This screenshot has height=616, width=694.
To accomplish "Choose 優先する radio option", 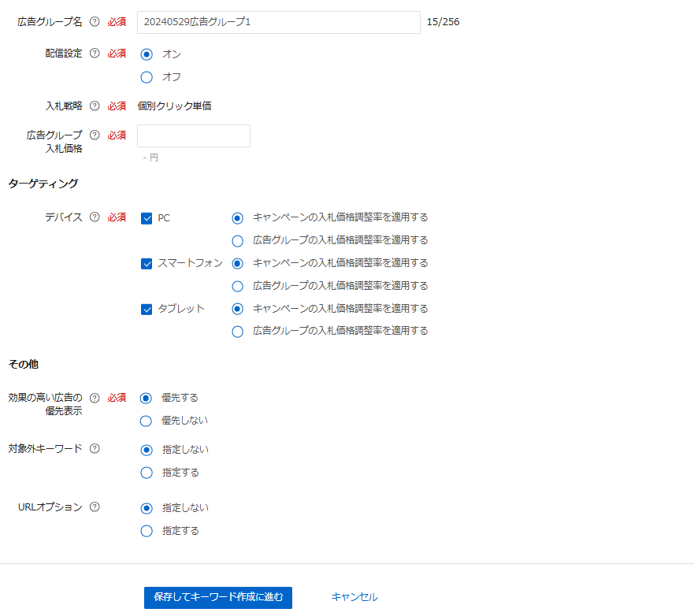I will point(146,399).
